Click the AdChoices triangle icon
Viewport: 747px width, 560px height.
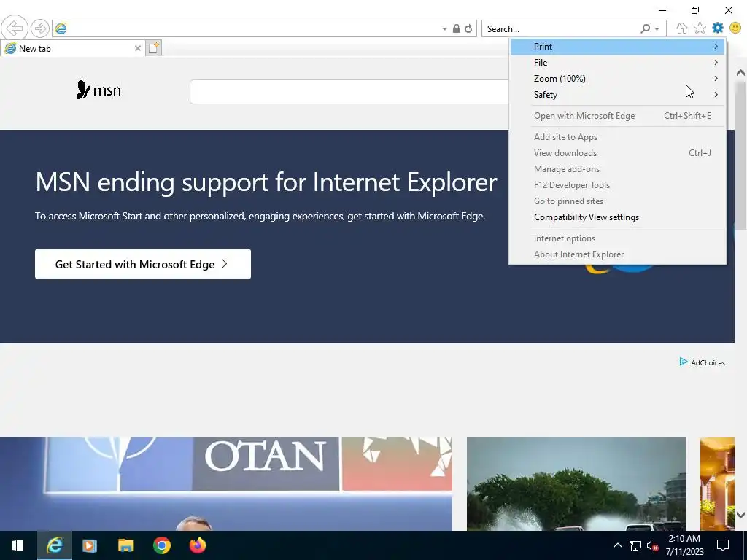683,362
